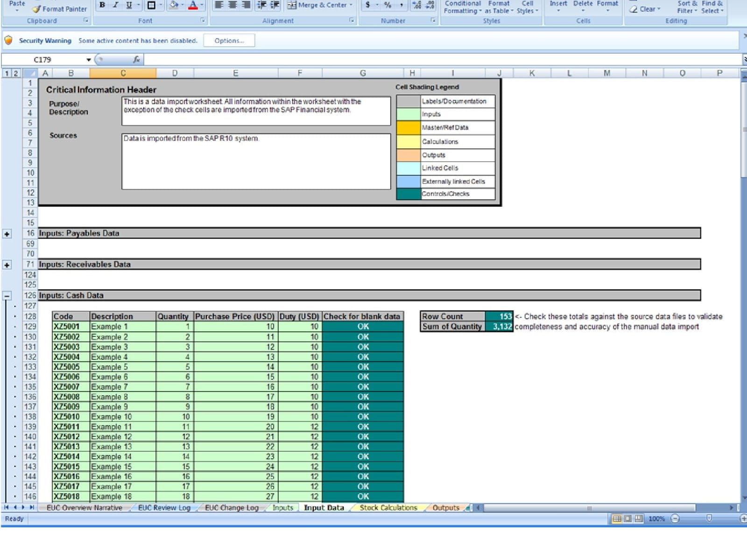Click the zoom slider handle in status bar
747x560 pixels.
[709, 518]
